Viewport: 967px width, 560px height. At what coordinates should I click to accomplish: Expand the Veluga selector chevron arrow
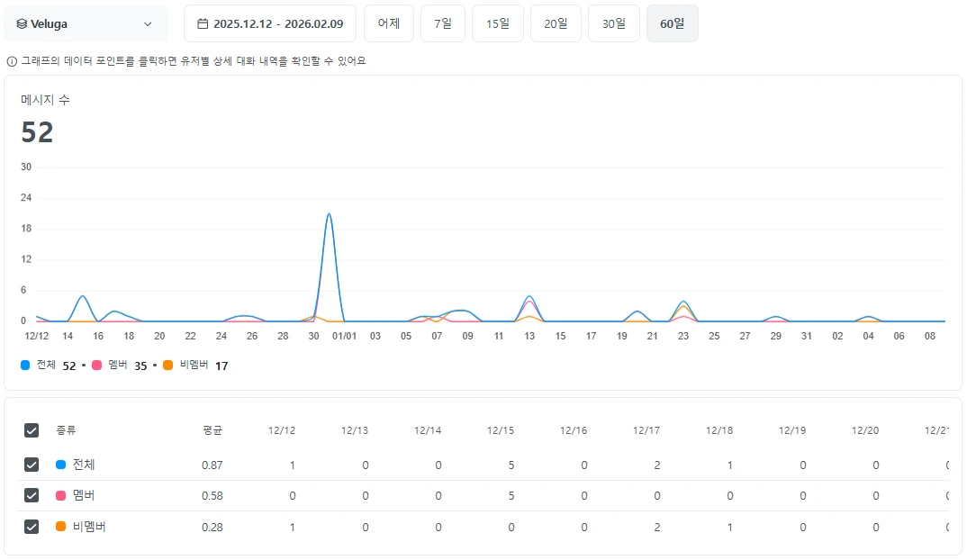[148, 24]
